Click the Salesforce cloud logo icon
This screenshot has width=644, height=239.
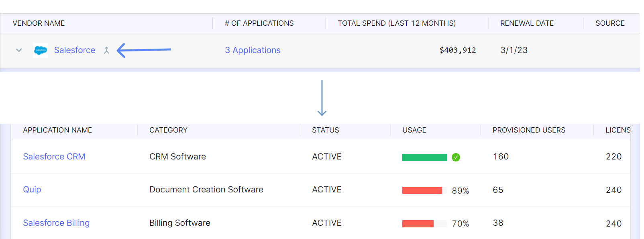(41, 50)
